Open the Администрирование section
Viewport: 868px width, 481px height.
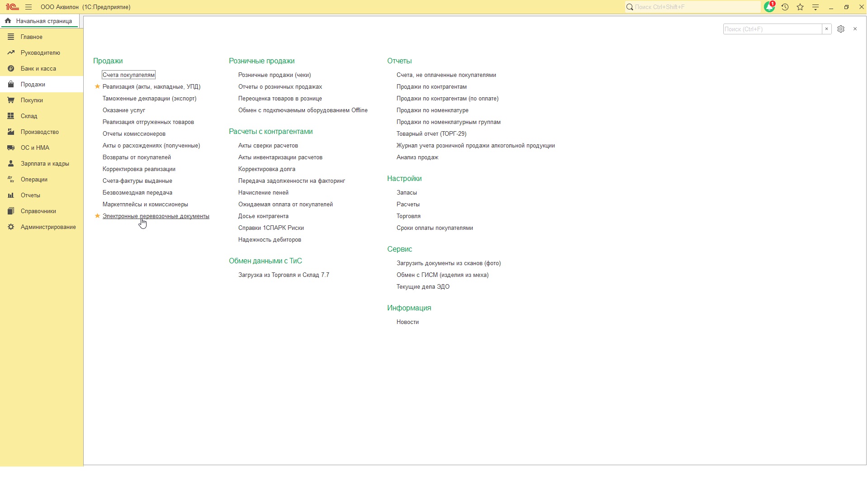[x=42, y=227]
